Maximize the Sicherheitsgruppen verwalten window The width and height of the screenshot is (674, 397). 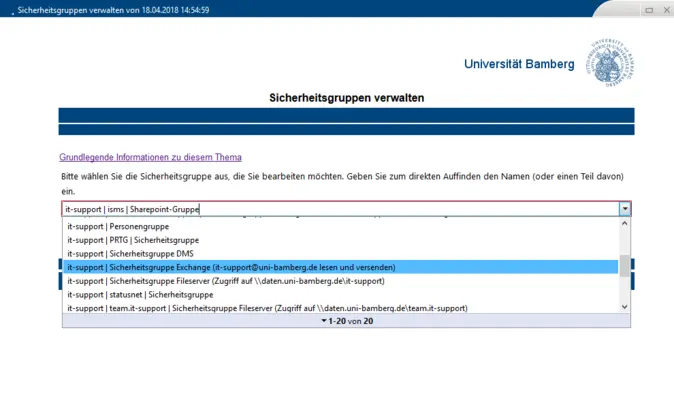(x=649, y=10)
